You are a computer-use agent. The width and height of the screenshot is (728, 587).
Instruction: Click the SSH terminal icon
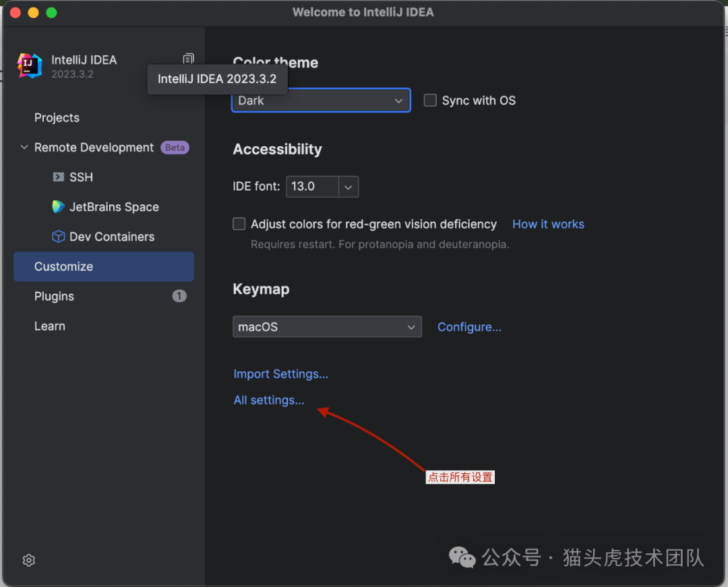click(59, 177)
